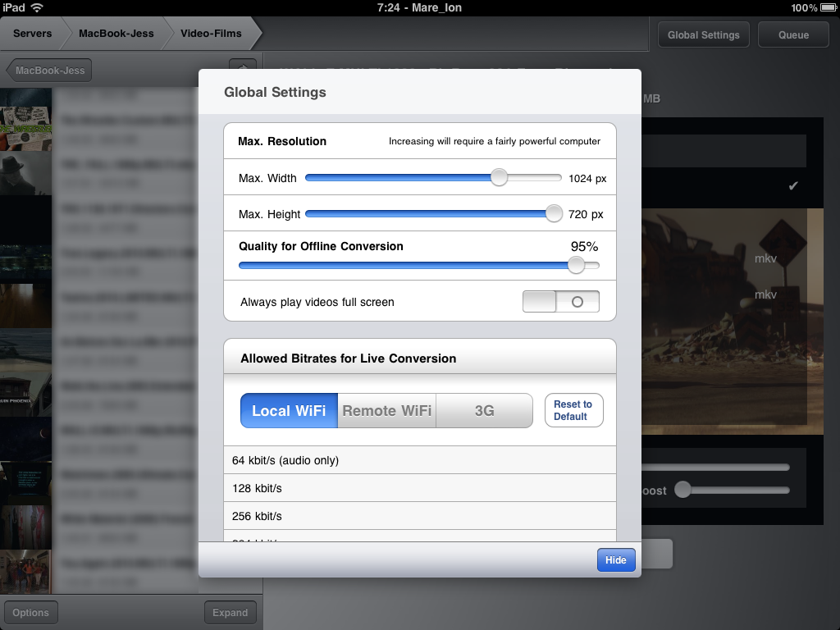
Task: Select the Local WiFi tab
Action: tap(290, 410)
